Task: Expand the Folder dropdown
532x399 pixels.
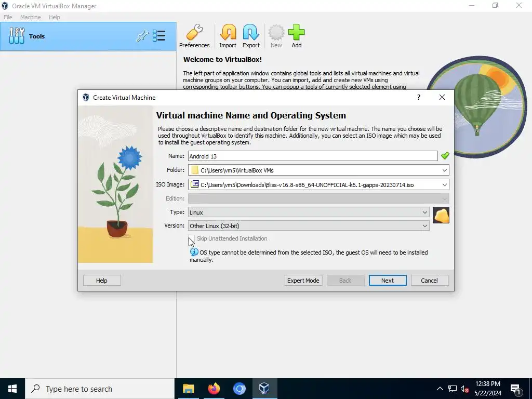Action: 445,170
